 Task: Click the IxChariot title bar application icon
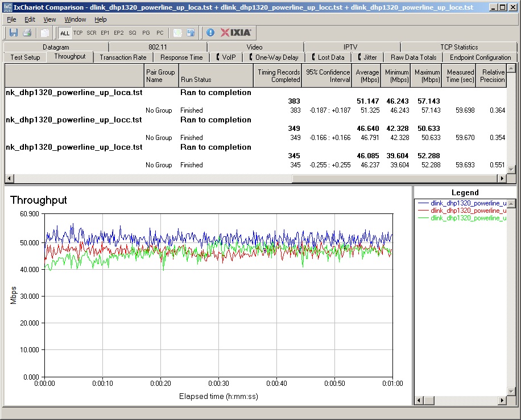pos(7,7)
